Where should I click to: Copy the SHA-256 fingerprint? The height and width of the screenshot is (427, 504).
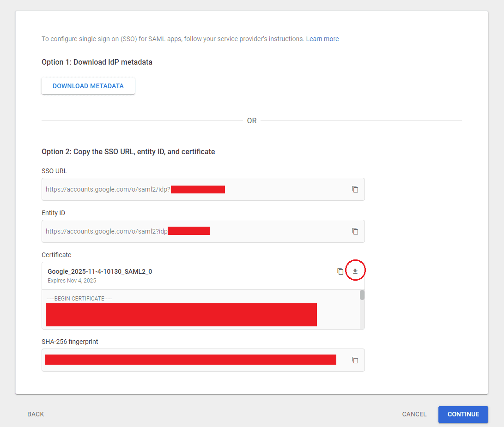pos(355,360)
